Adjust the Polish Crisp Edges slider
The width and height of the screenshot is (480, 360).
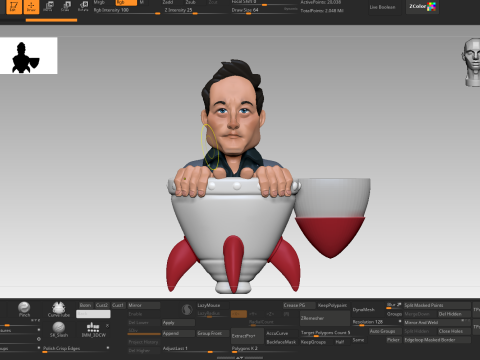tap(77, 349)
